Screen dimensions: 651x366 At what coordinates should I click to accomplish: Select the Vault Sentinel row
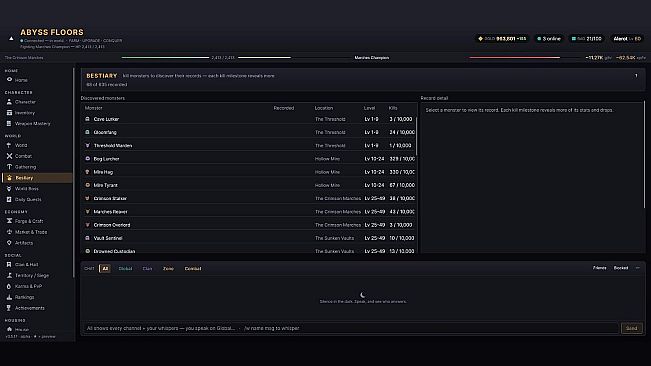coord(249,238)
